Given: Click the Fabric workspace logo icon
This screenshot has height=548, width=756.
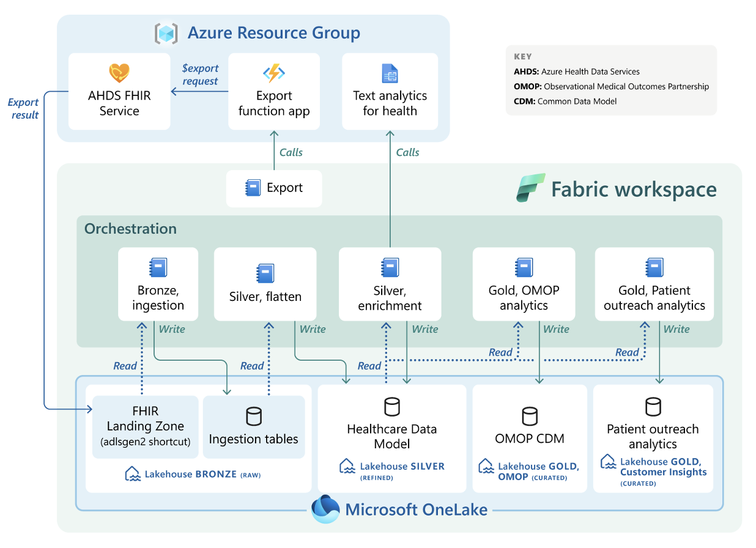Looking at the screenshot, I should [x=530, y=188].
